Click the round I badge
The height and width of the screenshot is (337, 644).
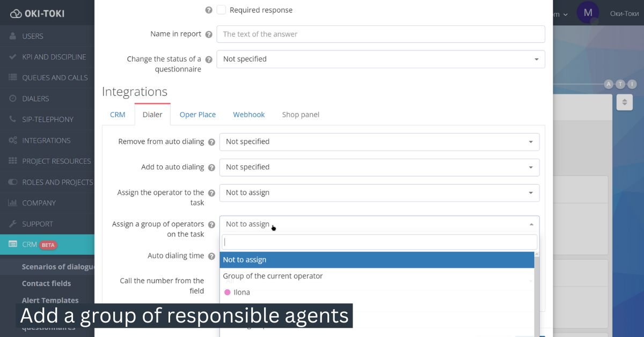[x=632, y=84]
